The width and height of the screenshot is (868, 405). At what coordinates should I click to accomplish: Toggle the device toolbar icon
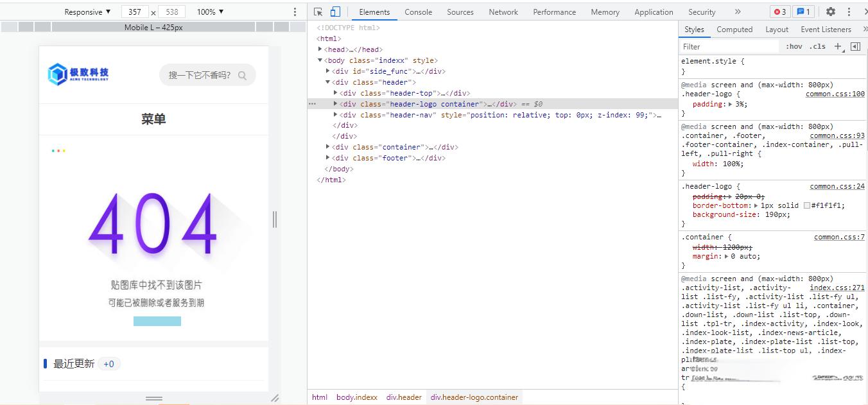click(x=335, y=12)
